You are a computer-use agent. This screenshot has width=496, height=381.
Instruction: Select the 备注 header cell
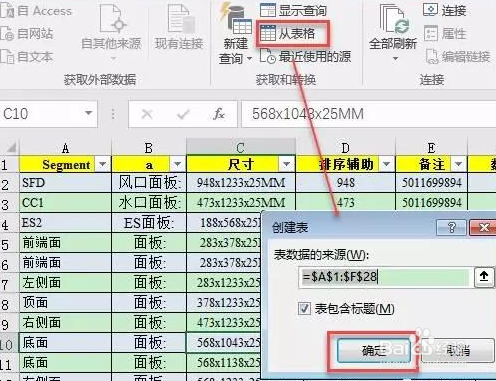pos(432,164)
